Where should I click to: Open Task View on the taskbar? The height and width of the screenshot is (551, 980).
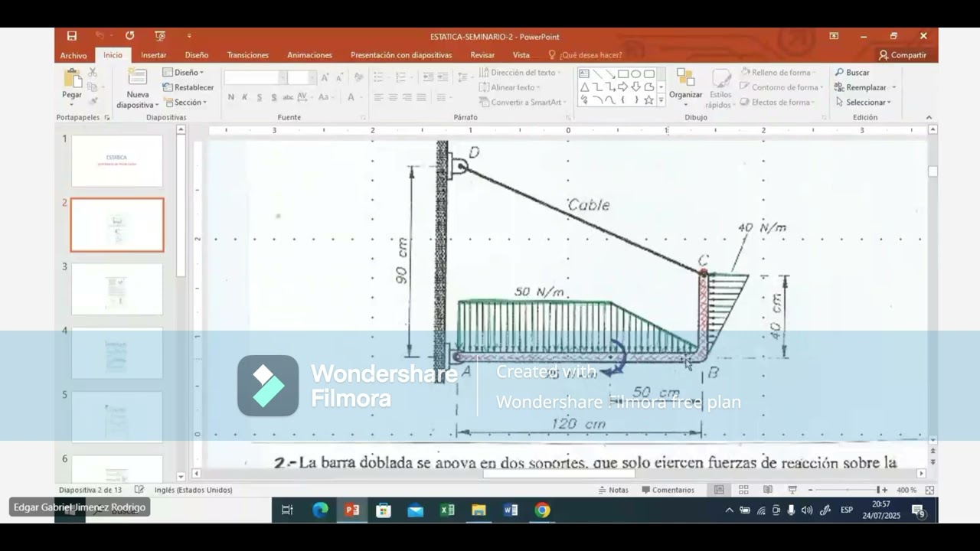[287, 510]
